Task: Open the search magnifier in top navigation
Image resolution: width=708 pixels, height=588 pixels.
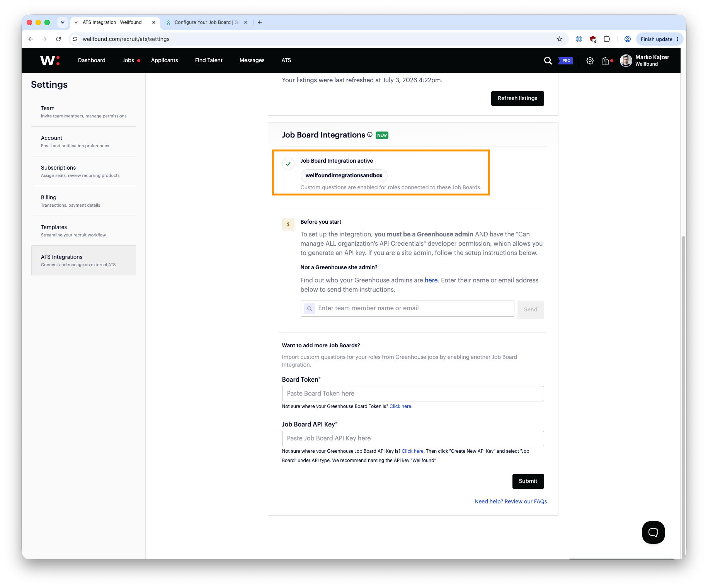Action: click(548, 61)
